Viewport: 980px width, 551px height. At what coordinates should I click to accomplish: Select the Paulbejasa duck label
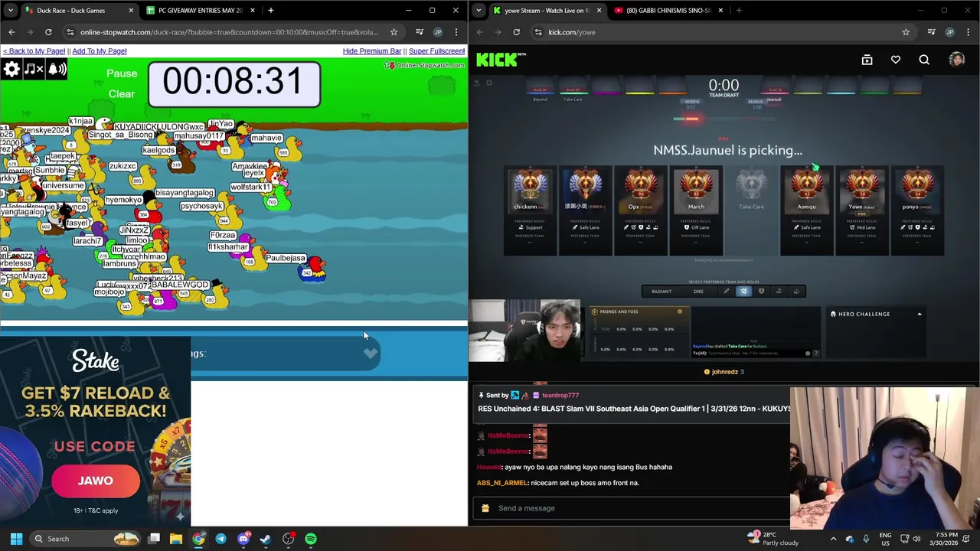[286, 259]
